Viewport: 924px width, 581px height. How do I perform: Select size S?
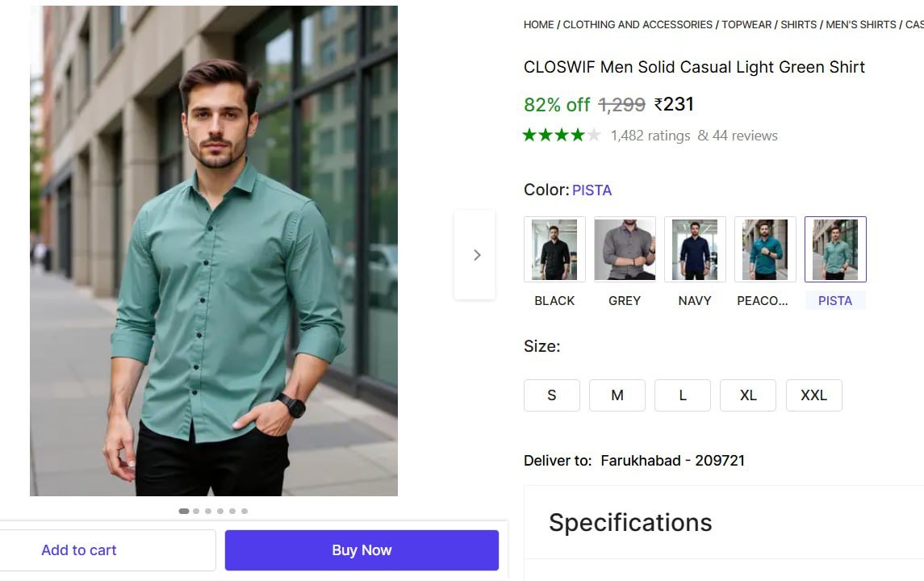click(x=552, y=395)
